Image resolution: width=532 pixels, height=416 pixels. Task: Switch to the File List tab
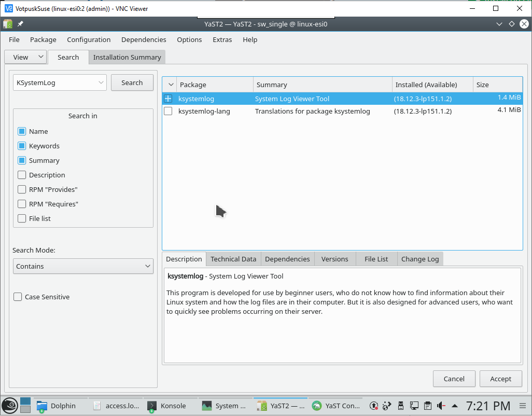coord(376,259)
